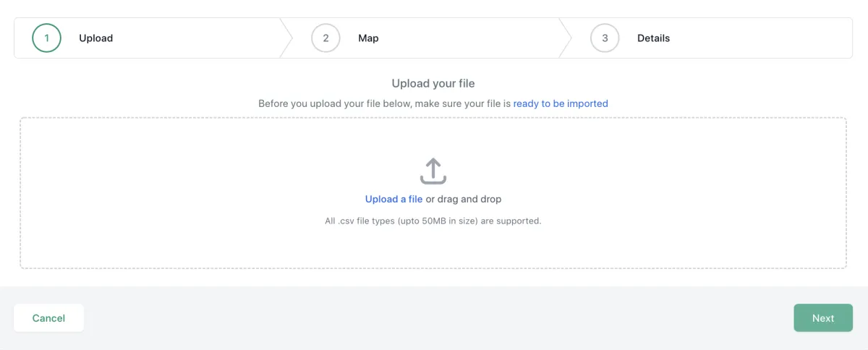
Task: Click the upload arrow tray icon
Action: (x=433, y=171)
